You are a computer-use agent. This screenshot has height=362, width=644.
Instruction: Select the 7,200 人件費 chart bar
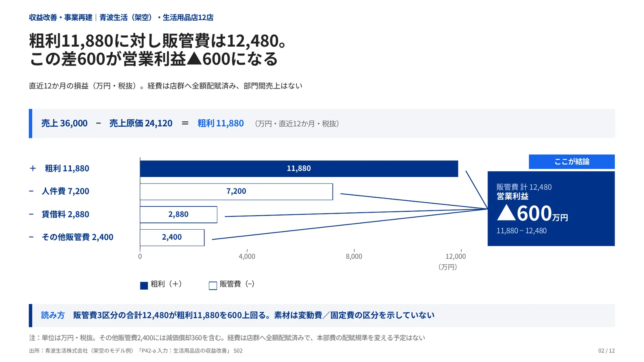tap(236, 191)
